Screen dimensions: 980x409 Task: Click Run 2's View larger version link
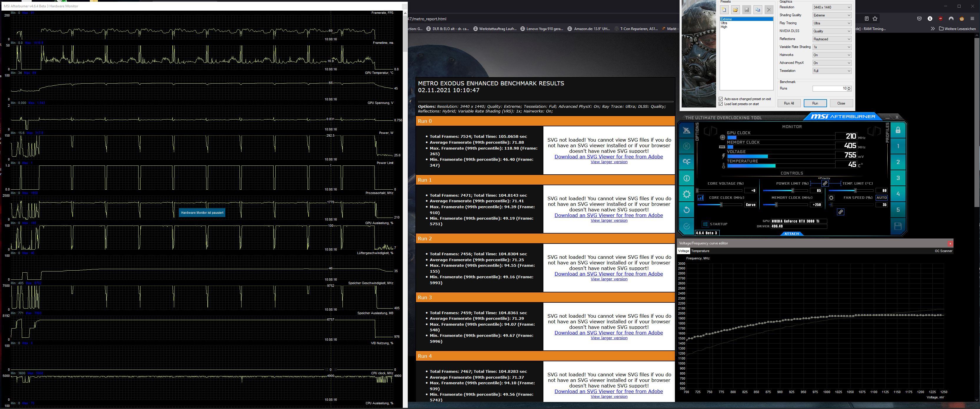609,279
